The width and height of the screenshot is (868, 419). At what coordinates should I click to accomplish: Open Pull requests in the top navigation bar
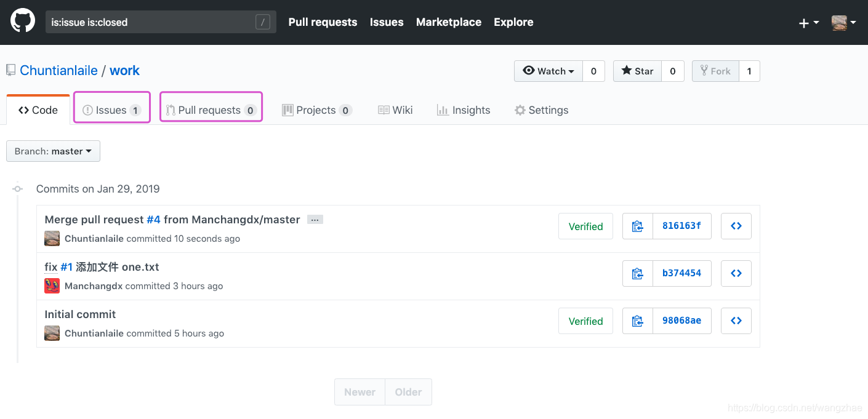pos(323,22)
